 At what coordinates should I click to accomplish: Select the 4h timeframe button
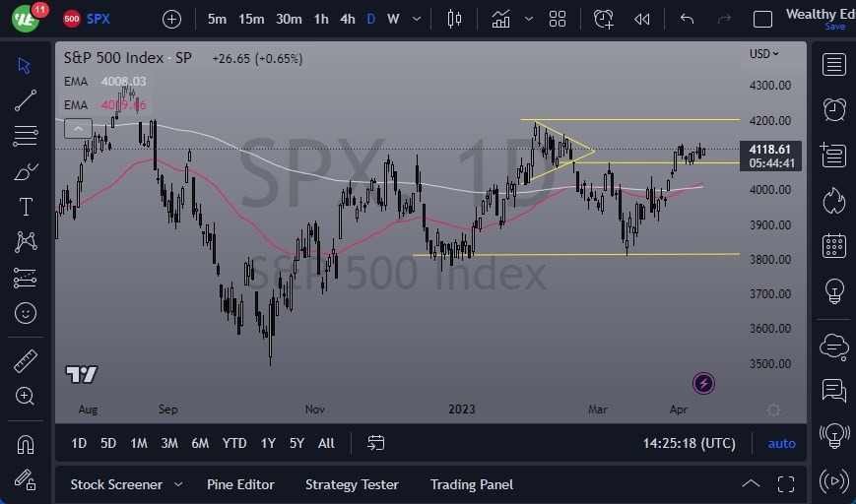[x=348, y=19]
